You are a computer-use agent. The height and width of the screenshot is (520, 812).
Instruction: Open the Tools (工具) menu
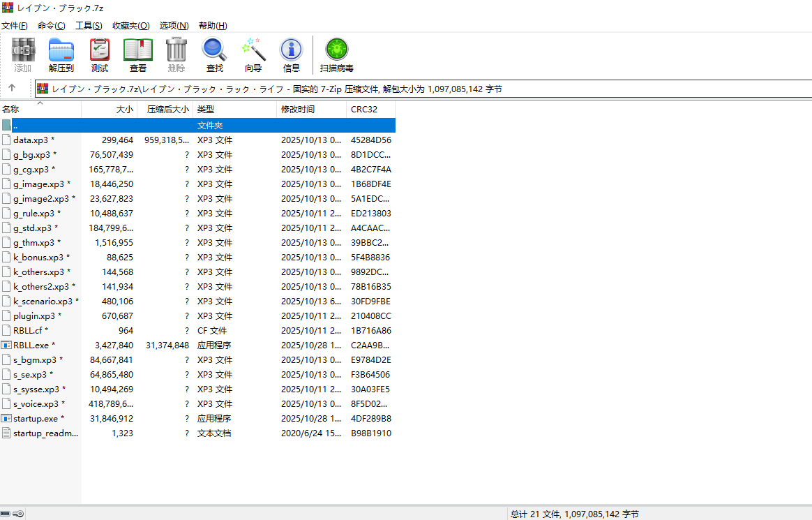tap(89, 26)
